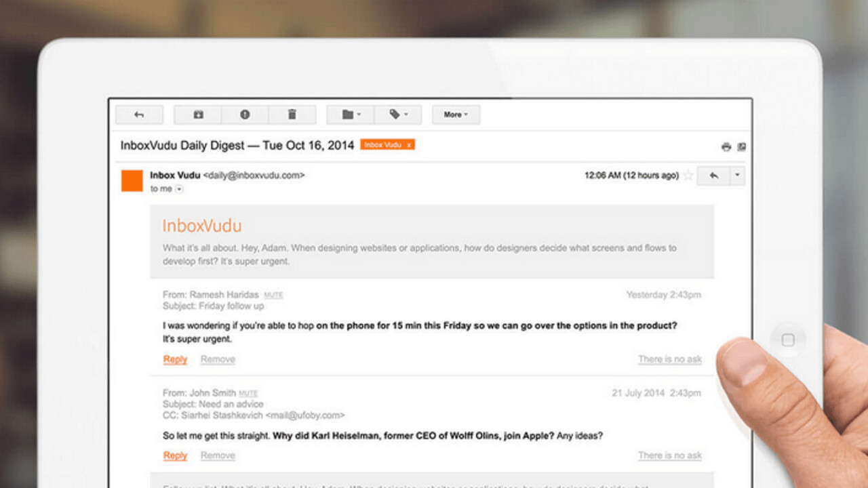
Task: Click the 'Yesterday 2:43pm' timestamp
Action: [664, 295]
